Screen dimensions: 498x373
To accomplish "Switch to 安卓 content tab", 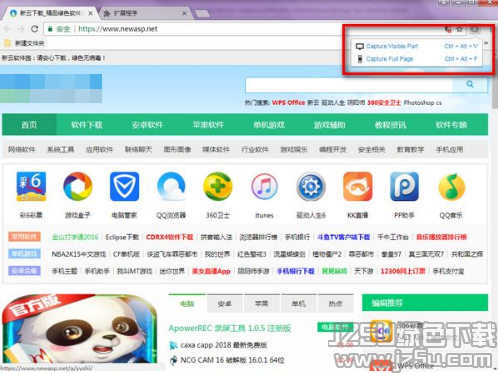I will 225,304.
